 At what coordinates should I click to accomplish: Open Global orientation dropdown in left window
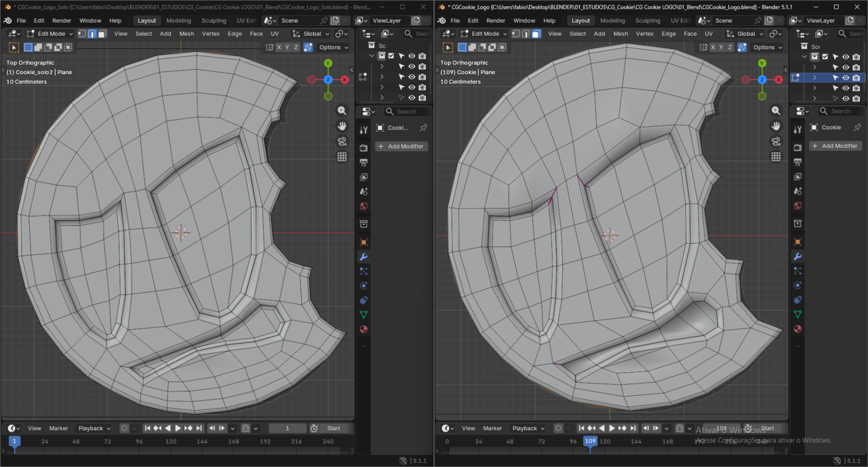pos(311,33)
